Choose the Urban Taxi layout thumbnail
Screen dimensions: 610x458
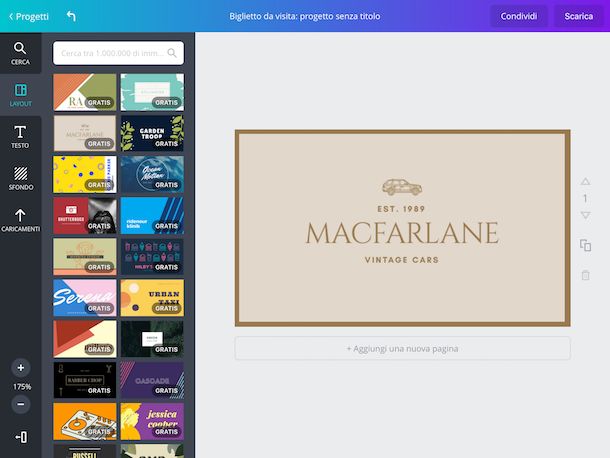point(152,298)
